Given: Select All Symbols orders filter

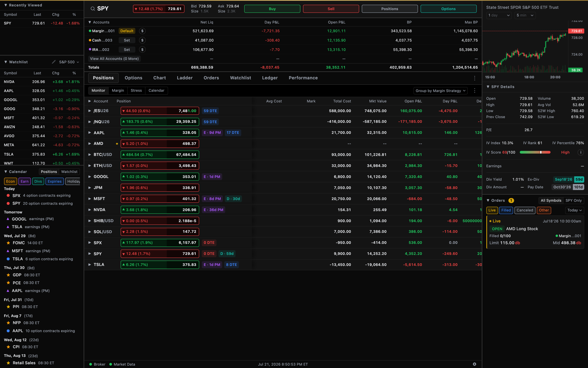Looking at the screenshot, I should tap(551, 200).
